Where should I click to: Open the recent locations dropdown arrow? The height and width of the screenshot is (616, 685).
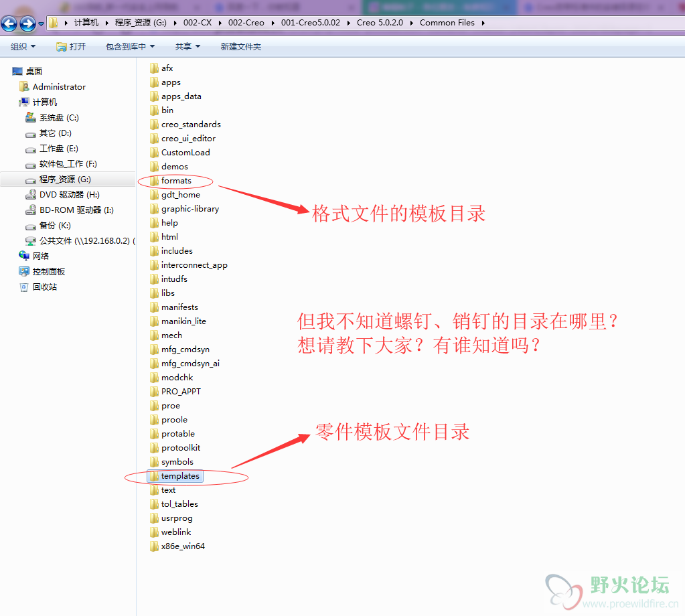[x=41, y=24]
